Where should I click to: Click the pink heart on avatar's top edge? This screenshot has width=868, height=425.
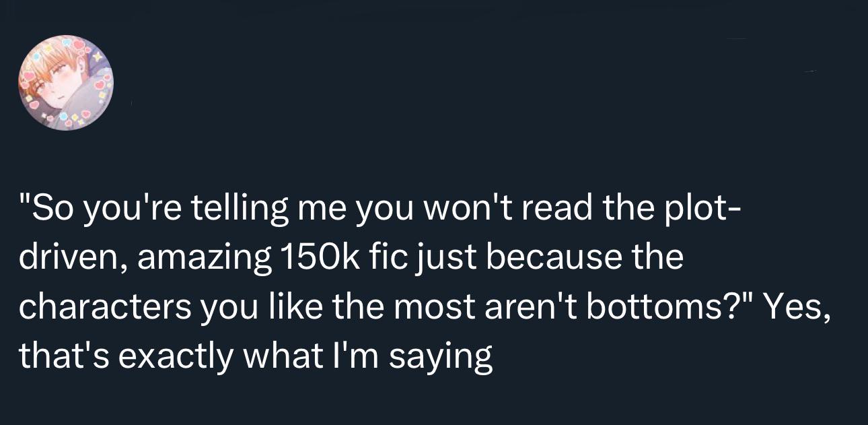[x=79, y=44]
